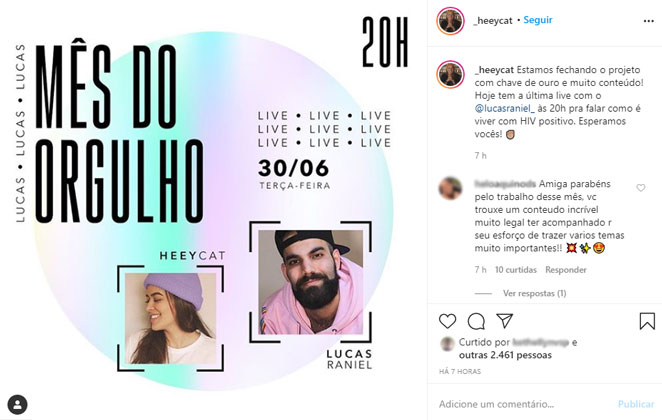Open _heeycat avatar beside the caption
The height and width of the screenshot is (420, 662).
(450, 74)
